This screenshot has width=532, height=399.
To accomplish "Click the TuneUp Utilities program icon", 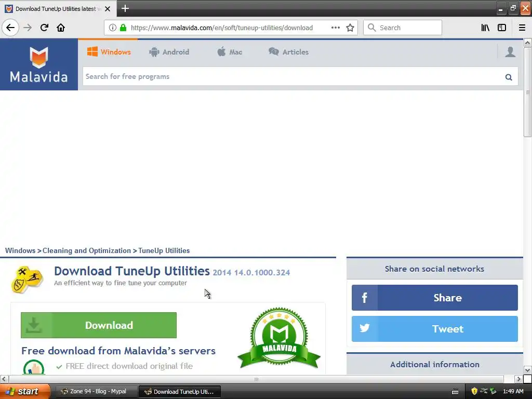I will pos(27,280).
